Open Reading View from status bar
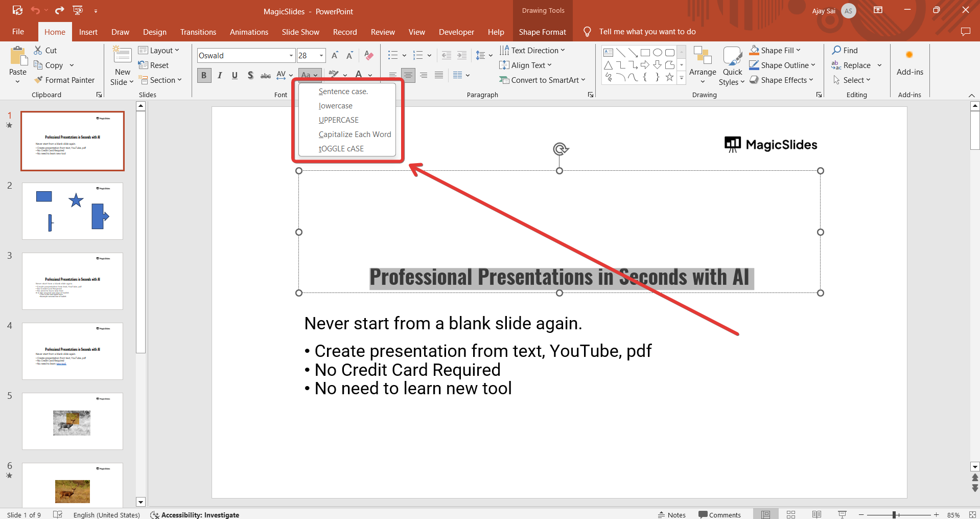Image resolution: width=980 pixels, height=519 pixels. click(816, 514)
